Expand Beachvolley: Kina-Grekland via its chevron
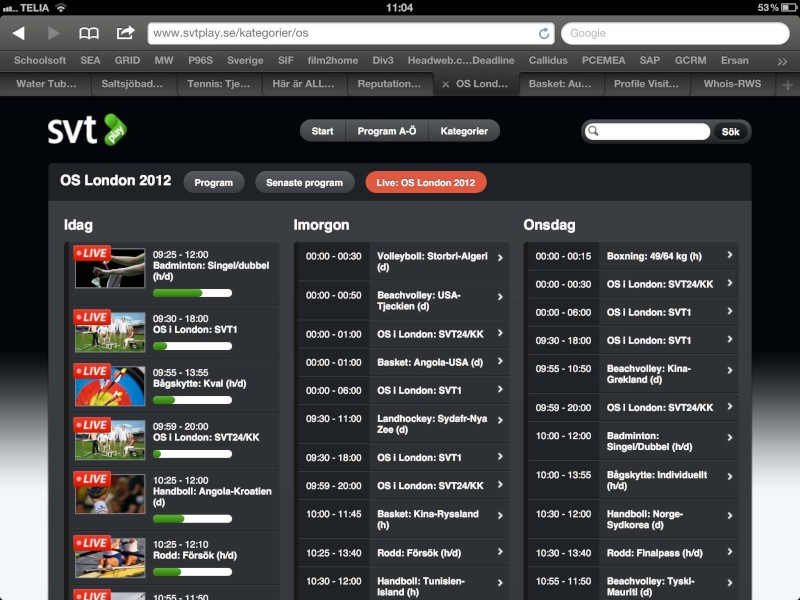Viewport: 800px width, 600px height. (730, 370)
